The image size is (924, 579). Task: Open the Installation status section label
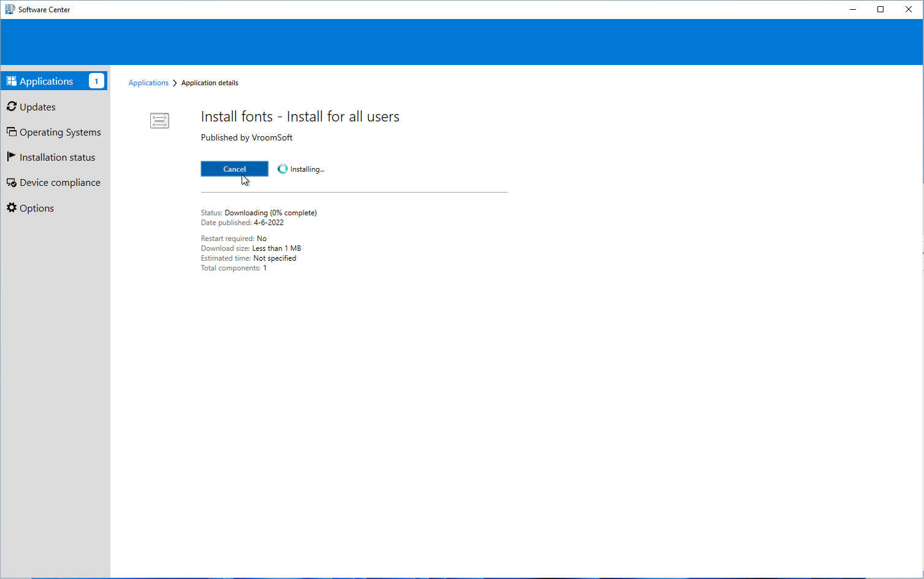(x=57, y=158)
